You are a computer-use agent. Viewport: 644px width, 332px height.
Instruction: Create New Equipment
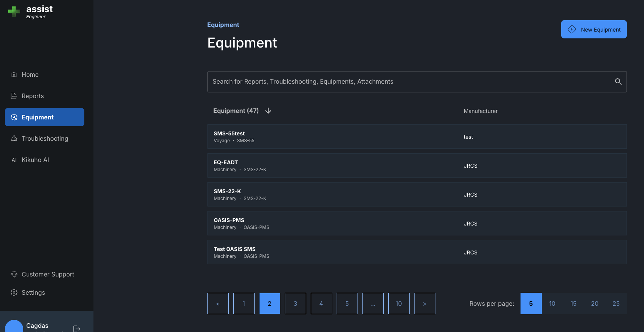(594, 29)
